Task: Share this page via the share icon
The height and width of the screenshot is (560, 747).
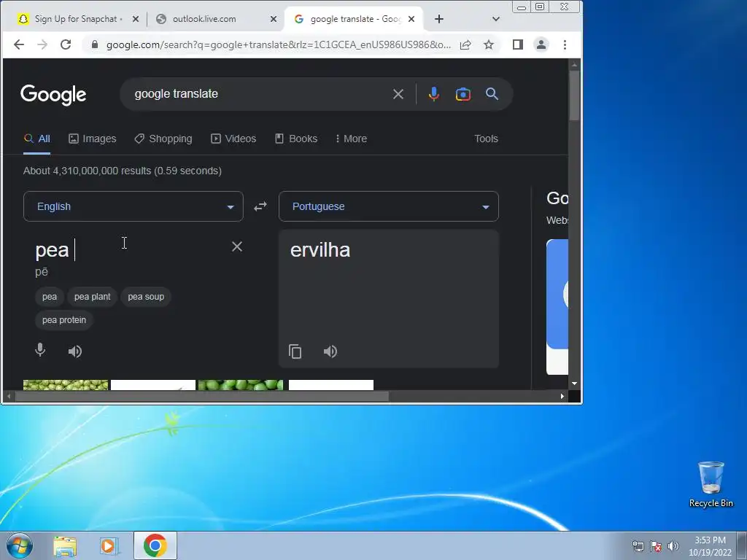Action: pos(465,44)
